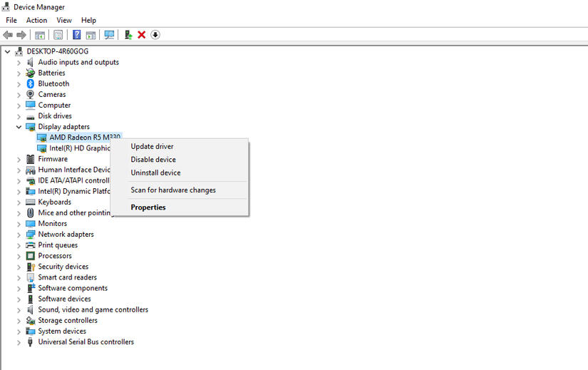Click the Back arrow toolbar icon

pos(8,35)
